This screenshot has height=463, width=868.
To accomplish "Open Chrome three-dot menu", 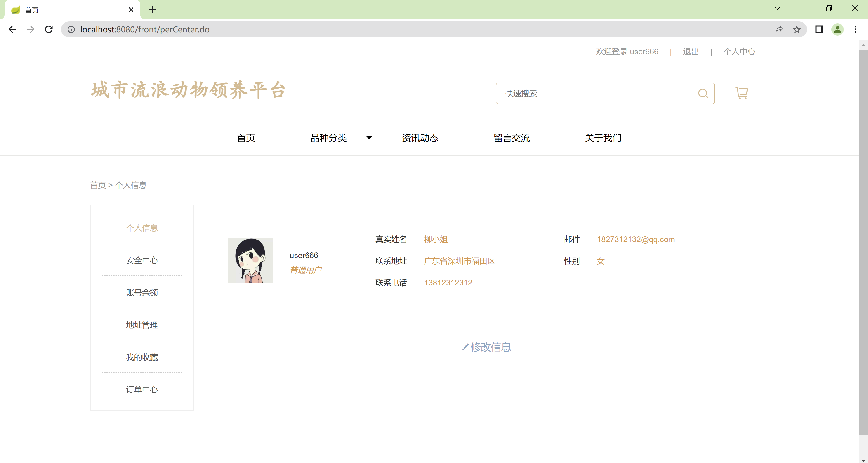I will click(856, 30).
